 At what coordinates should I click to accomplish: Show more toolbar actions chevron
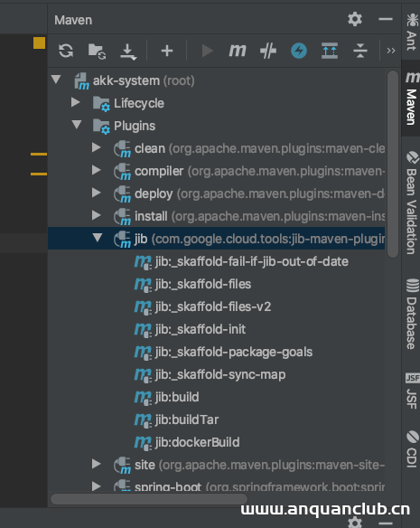391,51
